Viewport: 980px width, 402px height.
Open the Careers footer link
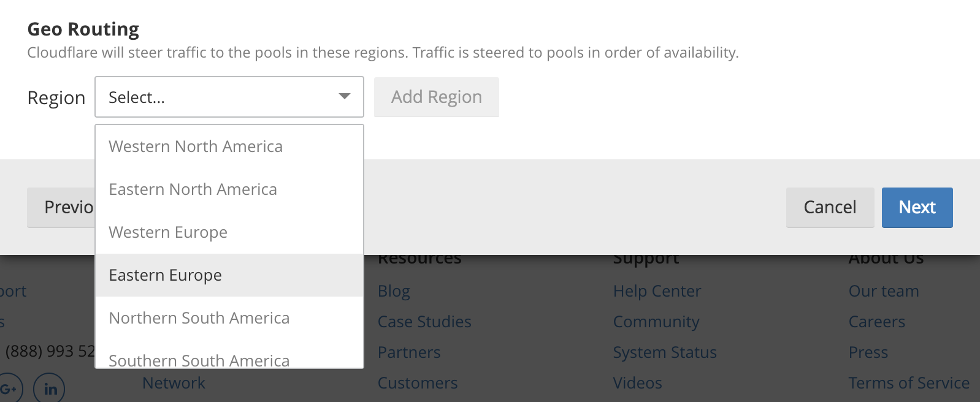coord(876,322)
